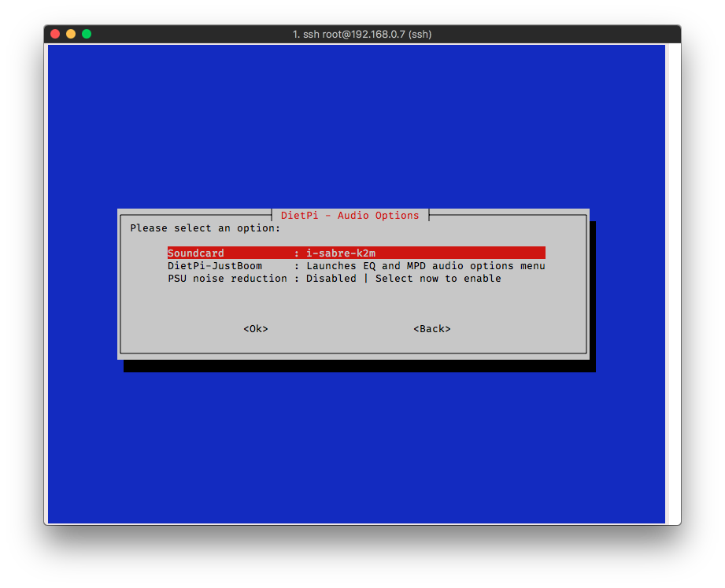Viewport: 725px width, 588px height.
Task: Select the Soundcard i-sabre-k2m option
Action: (x=356, y=253)
